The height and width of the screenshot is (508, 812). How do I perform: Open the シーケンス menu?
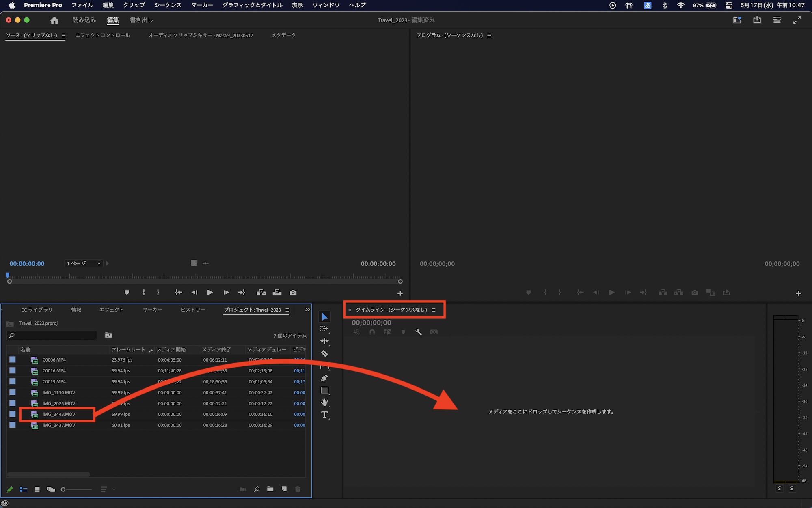click(x=168, y=5)
